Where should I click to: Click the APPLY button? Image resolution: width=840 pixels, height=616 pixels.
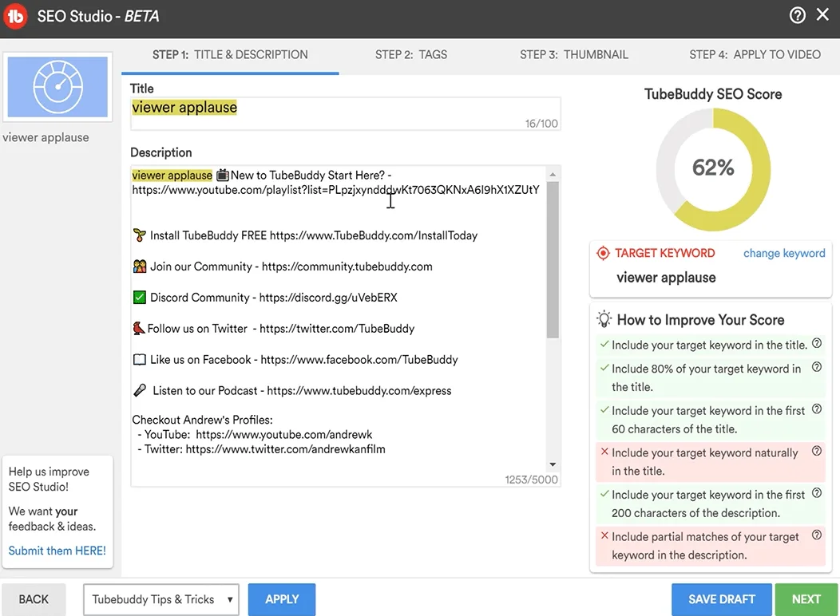pyautogui.click(x=282, y=599)
